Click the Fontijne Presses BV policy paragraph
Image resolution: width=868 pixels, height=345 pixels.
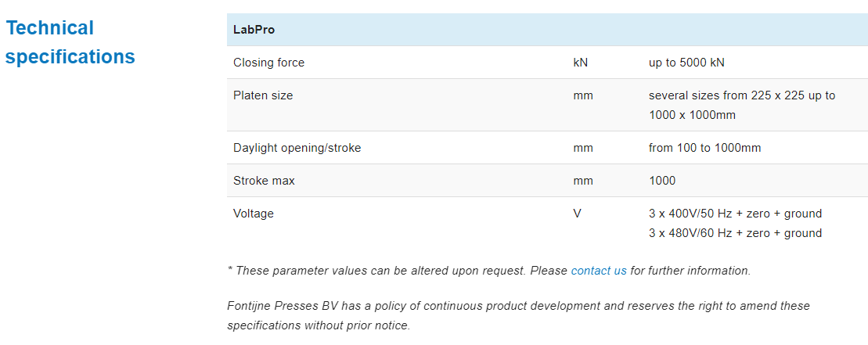pyautogui.click(x=518, y=314)
